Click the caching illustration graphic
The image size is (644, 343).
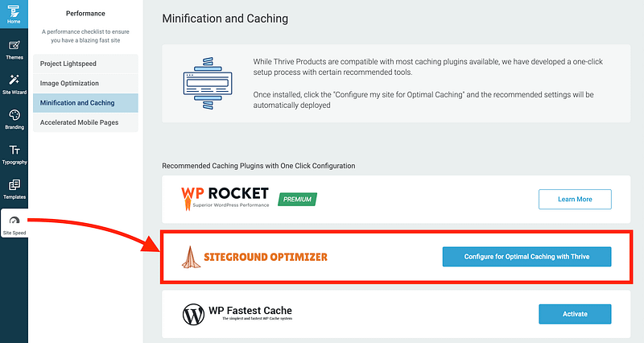[208, 81]
